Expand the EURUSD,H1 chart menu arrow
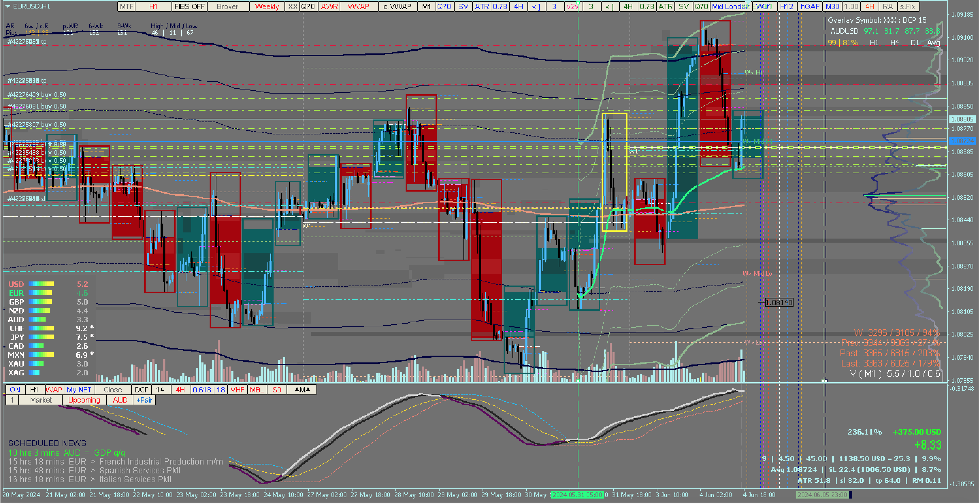This screenshot has width=980, height=504. click(x=7, y=6)
